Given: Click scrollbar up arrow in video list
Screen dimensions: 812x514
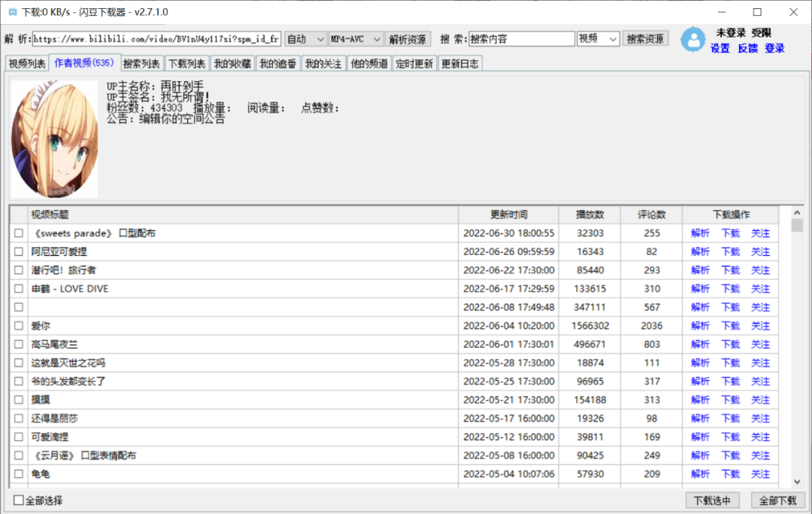Looking at the screenshot, I should coord(797,211).
